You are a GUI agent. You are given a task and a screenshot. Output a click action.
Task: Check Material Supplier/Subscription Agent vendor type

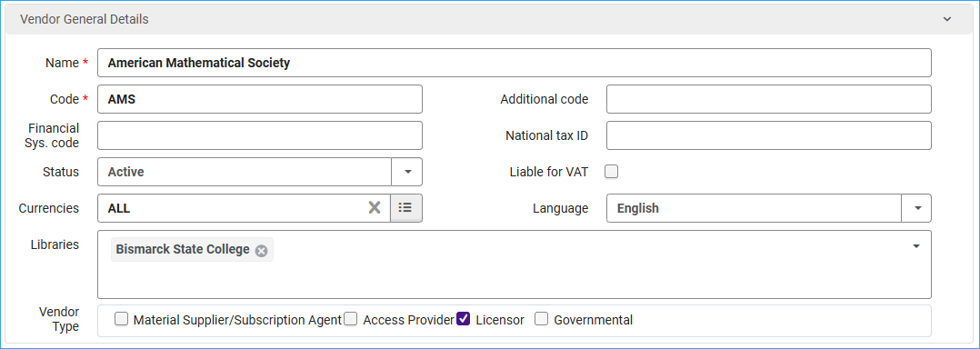tap(122, 319)
